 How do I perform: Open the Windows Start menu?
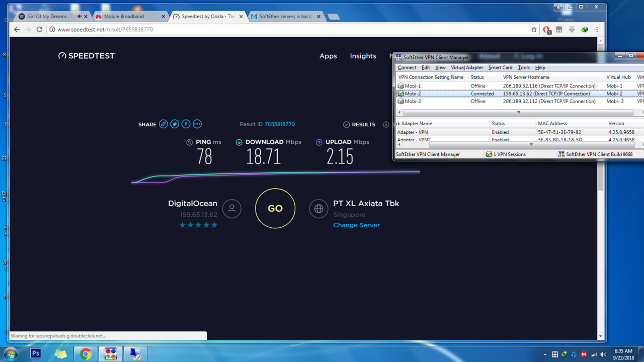(10, 354)
